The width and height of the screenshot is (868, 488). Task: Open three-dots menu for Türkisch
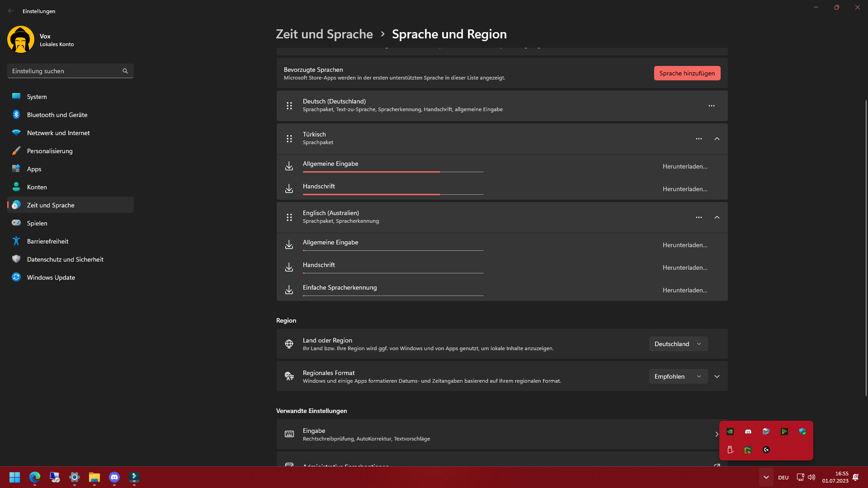click(x=699, y=139)
